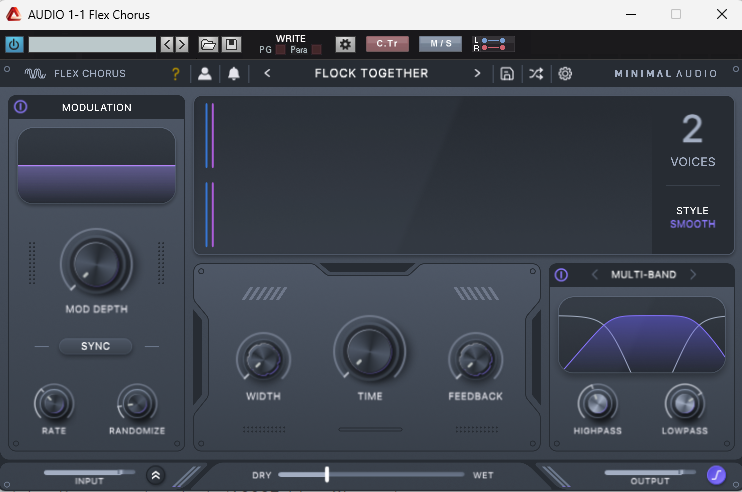Image resolution: width=742 pixels, height=492 pixels.
Task: Click the RATE knob
Action: (53, 404)
